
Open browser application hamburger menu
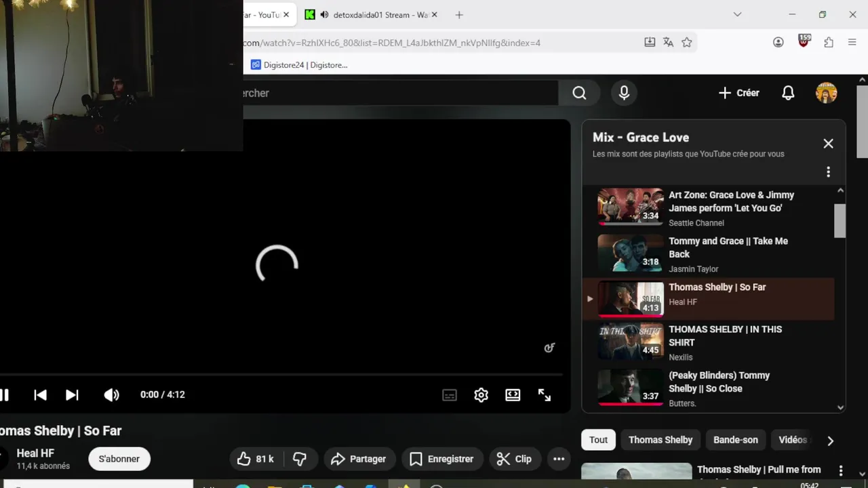click(x=852, y=43)
